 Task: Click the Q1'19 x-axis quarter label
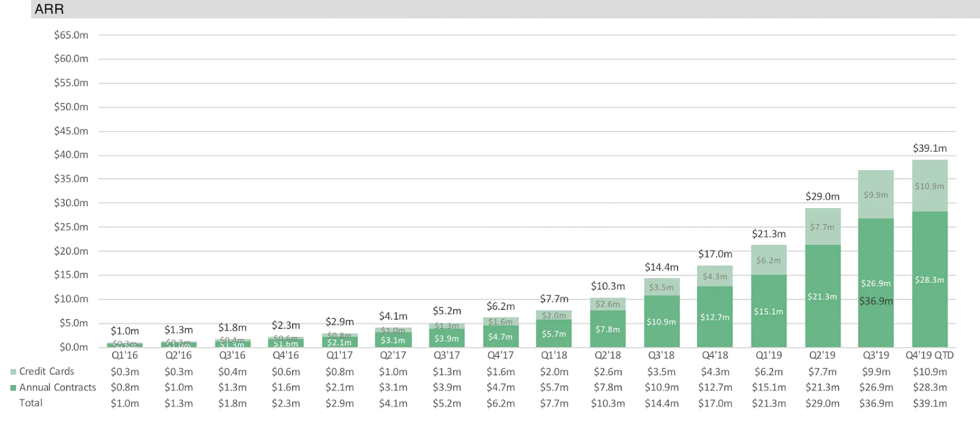[769, 355]
